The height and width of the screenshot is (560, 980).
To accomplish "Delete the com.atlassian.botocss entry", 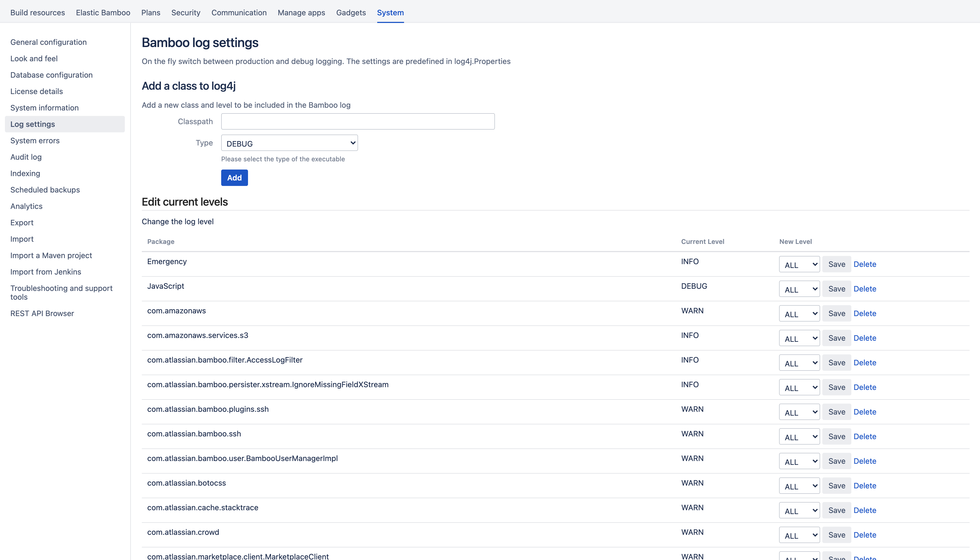I will click(x=864, y=485).
